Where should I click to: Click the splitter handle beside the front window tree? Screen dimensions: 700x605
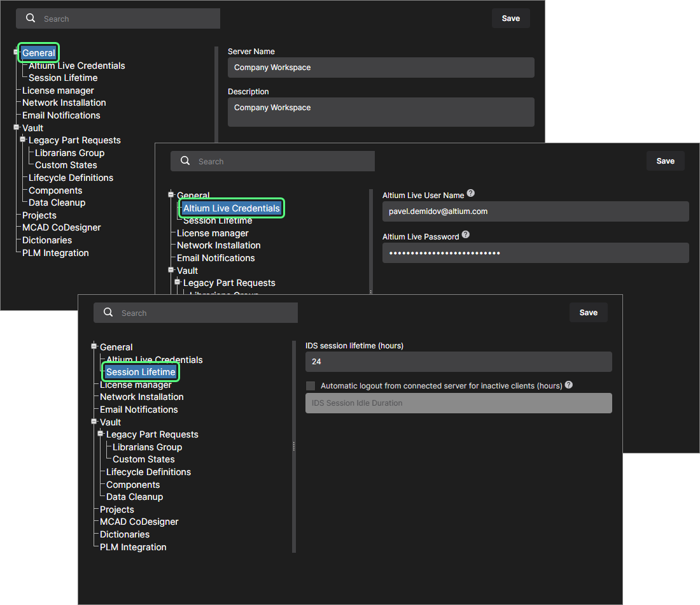click(x=294, y=446)
